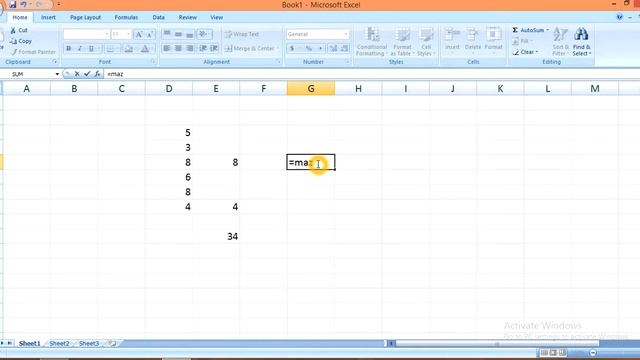Open the Review tab

tap(187, 18)
